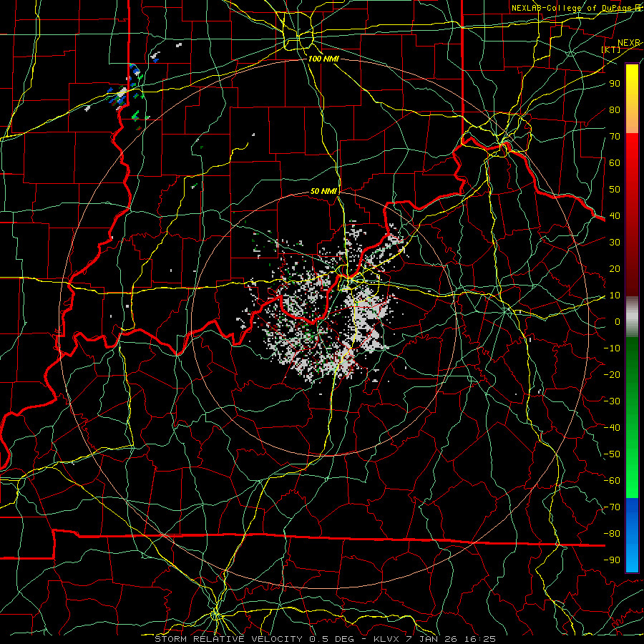Click the Storm Relative Velocity caption text
The width and height of the screenshot is (644, 644).
[x=325, y=639]
